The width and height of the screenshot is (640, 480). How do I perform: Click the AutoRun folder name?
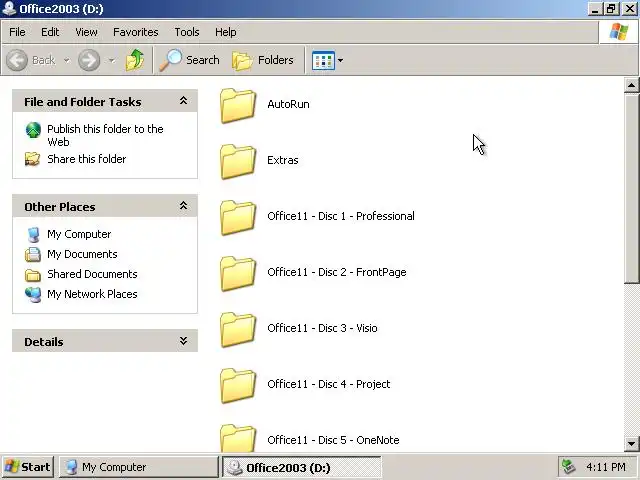point(288,104)
